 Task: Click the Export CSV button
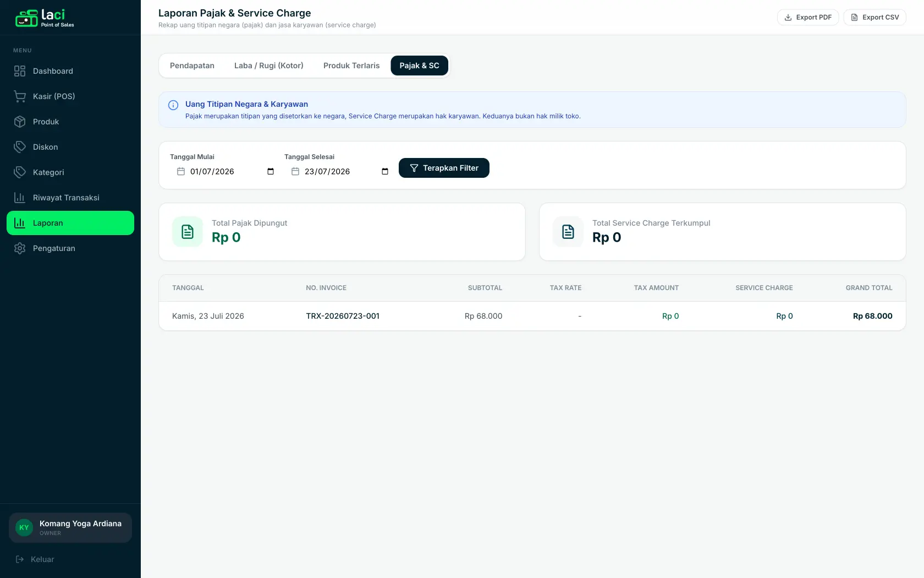click(x=875, y=18)
